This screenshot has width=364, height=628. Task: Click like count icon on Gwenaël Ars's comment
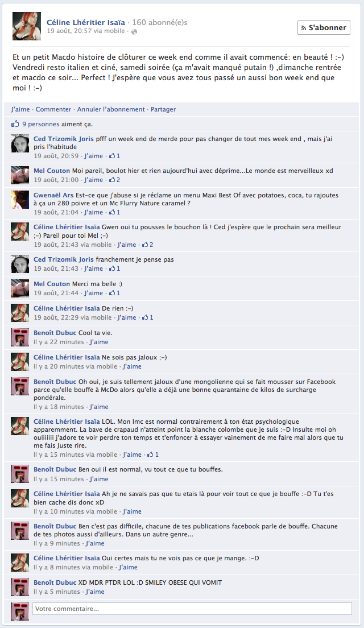pyautogui.click(x=114, y=212)
